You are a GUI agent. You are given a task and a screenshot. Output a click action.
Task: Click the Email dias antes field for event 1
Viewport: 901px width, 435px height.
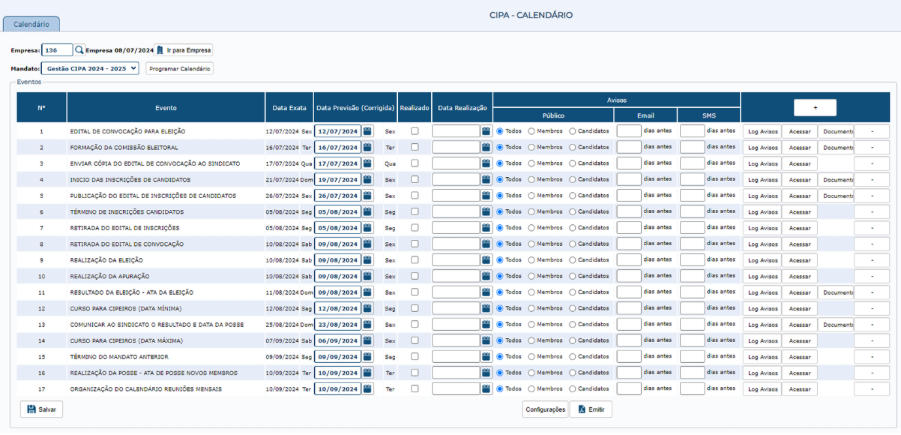coord(628,131)
